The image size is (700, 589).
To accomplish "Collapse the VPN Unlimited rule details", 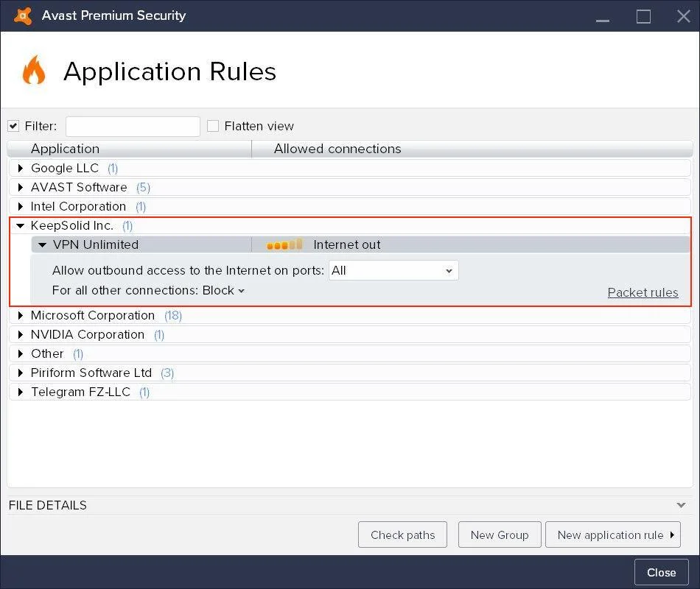I will pyautogui.click(x=43, y=244).
